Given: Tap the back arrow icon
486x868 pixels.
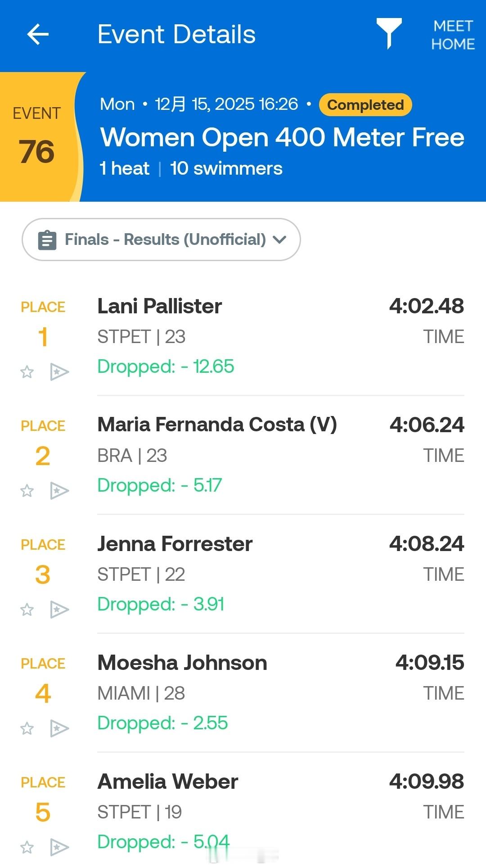Looking at the screenshot, I should click(38, 35).
